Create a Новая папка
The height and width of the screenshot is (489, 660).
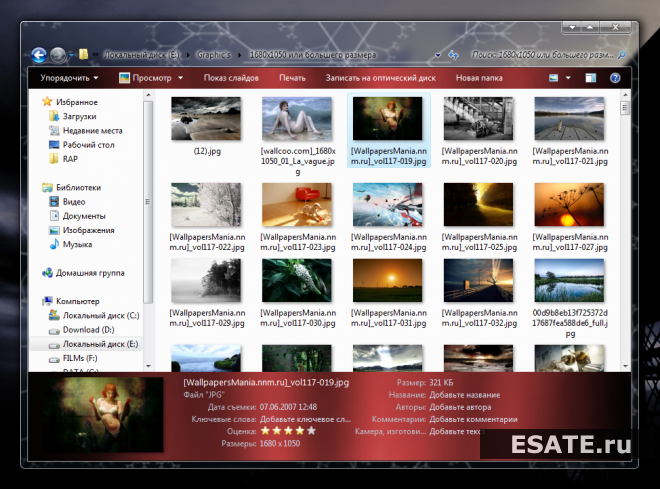pyautogui.click(x=479, y=78)
